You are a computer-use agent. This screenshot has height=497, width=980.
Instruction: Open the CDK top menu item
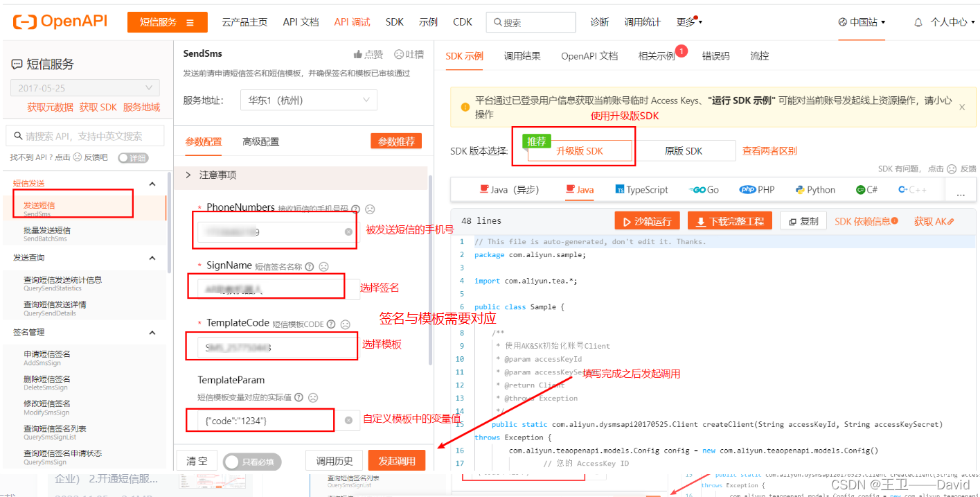(x=463, y=22)
